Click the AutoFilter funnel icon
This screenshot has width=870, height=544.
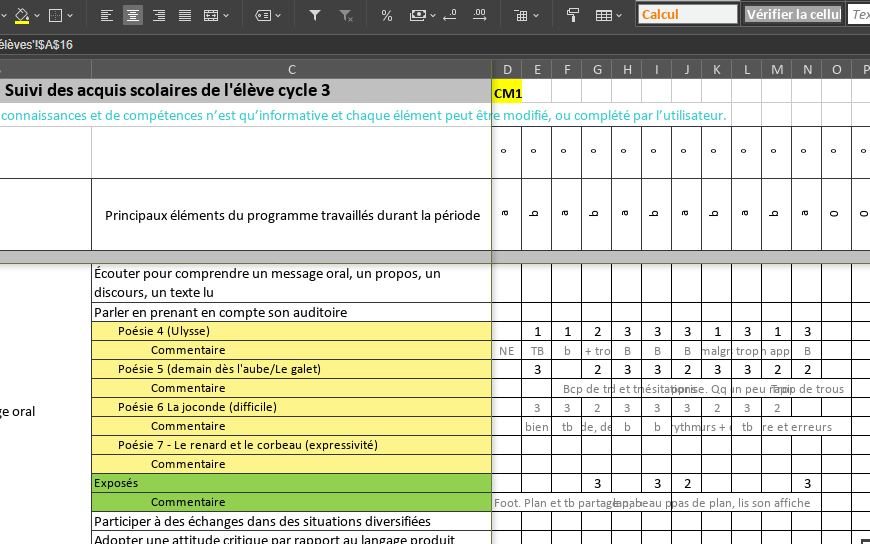(x=315, y=16)
